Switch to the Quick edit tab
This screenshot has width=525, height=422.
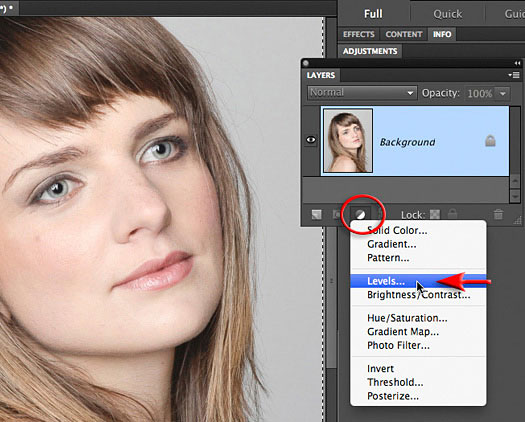(447, 14)
